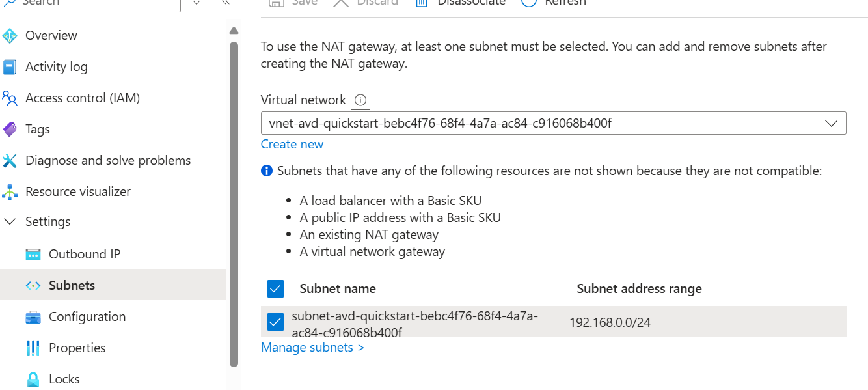Click the Create new link
The height and width of the screenshot is (390, 868).
coord(292,144)
